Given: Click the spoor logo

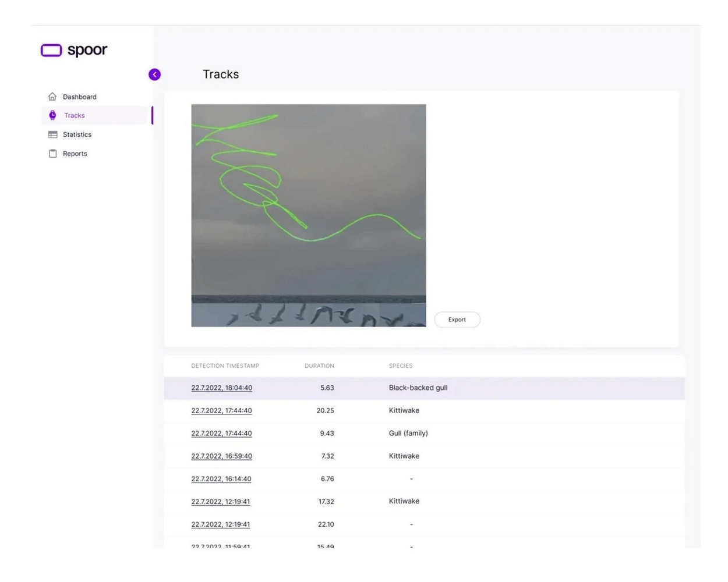Looking at the screenshot, I should pos(74,50).
